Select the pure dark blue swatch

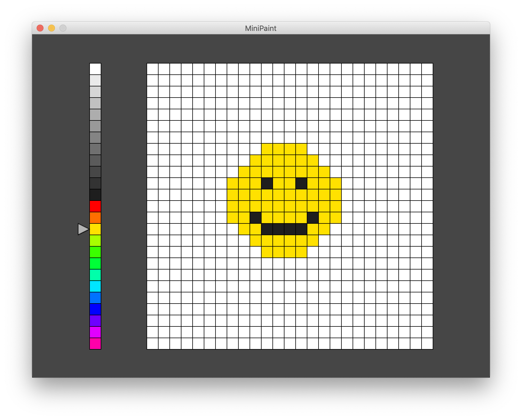[95, 309]
